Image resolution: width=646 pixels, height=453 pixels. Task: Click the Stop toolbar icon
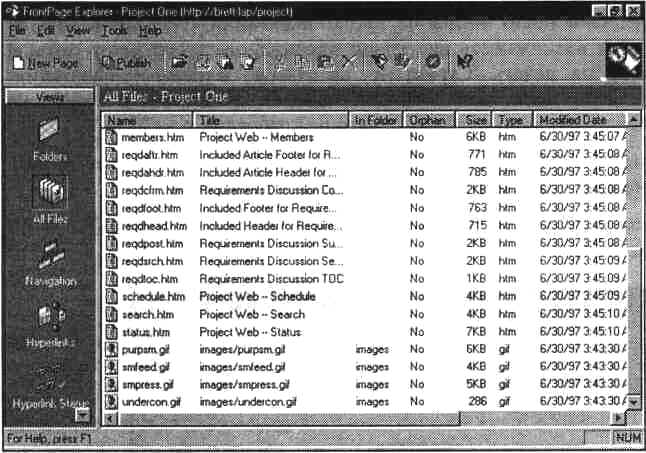click(433, 62)
